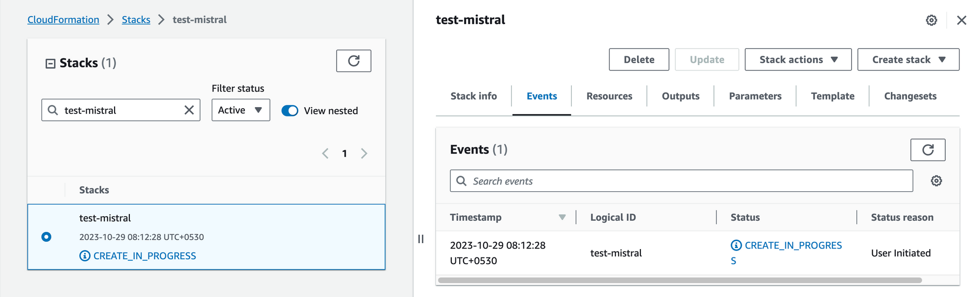Go to next page of stacks

pyautogui.click(x=364, y=154)
